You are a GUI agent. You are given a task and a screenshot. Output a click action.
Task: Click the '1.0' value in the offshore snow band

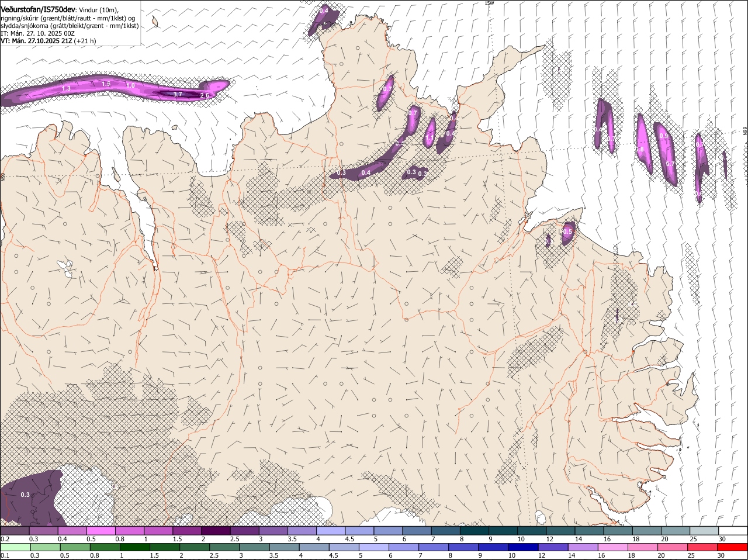pyautogui.click(x=130, y=86)
